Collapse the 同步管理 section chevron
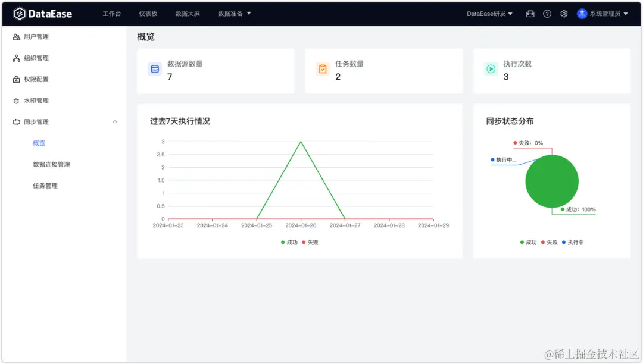The width and height of the screenshot is (643, 364). click(115, 121)
